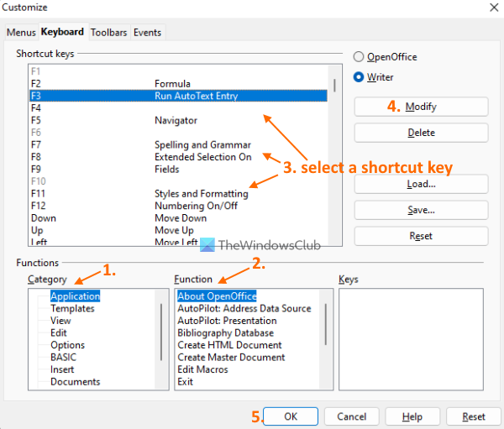Switch to the Menus tab
This screenshot has width=504, height=429.
20,33
